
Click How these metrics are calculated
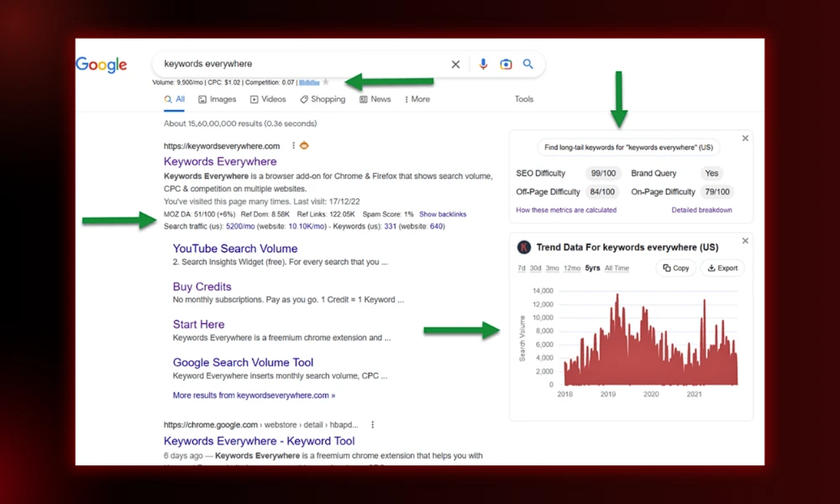(x=566, y=210)
